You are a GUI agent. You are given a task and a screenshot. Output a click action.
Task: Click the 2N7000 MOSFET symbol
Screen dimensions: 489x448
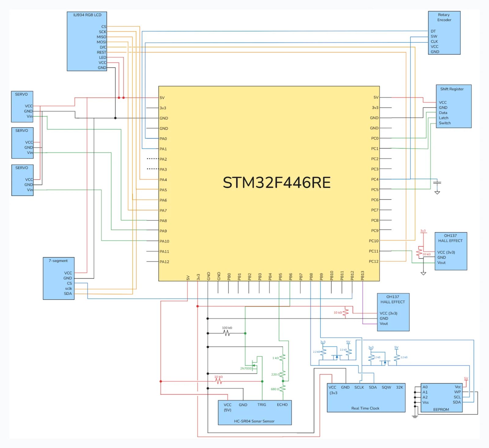255,365
